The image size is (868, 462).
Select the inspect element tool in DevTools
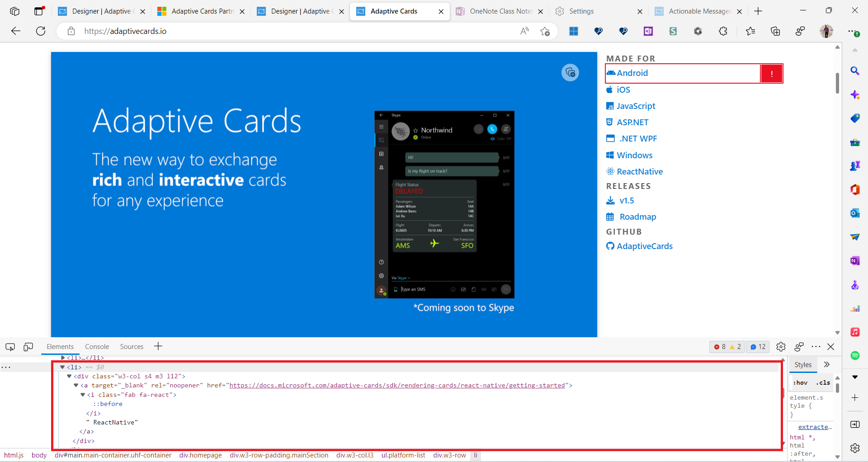click(x=9, y=347)
